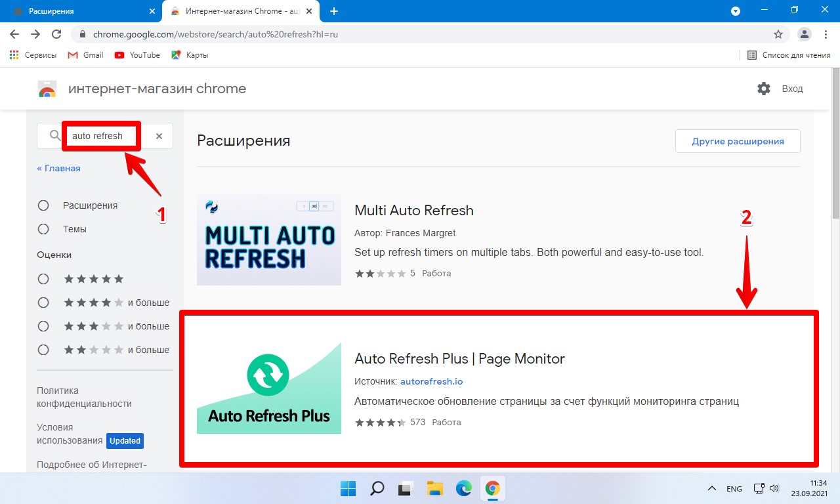Go to « Главная link
This screenshot has height=504, width=840.
(58, 168)
